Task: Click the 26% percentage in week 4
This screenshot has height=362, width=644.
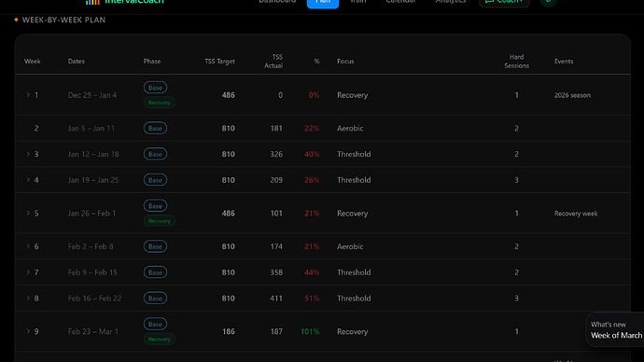Action: click(x=312, y=180)
